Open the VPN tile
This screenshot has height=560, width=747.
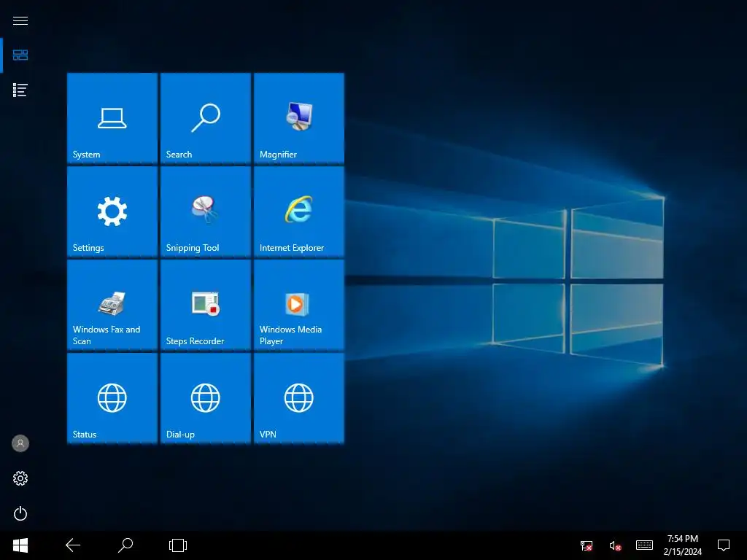point(298,398)
